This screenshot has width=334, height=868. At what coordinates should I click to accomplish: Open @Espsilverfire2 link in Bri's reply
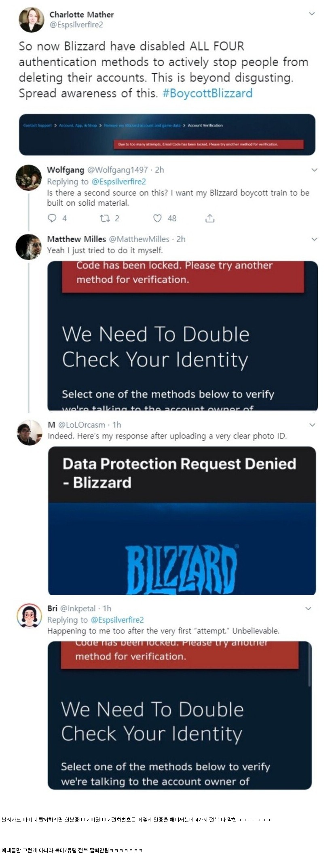click(x=117, y=620)
